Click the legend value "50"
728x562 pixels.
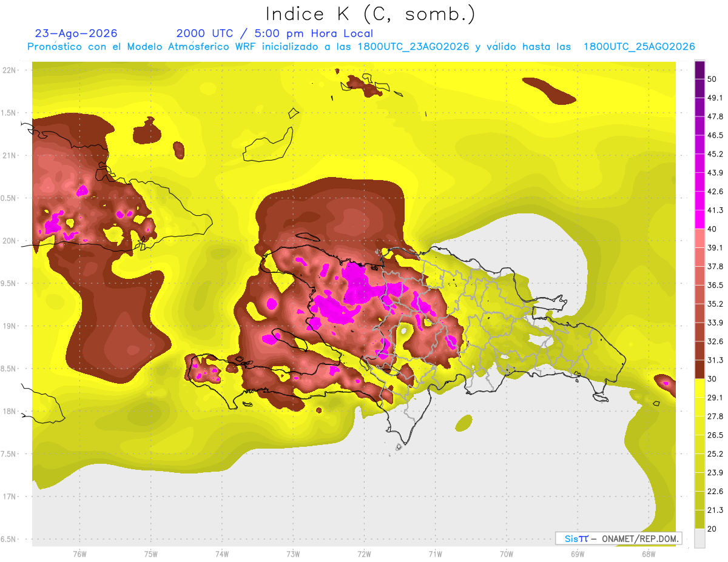click(712, 79)
